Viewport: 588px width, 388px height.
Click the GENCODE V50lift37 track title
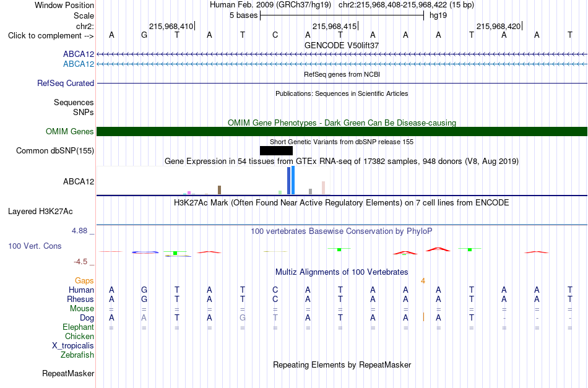(342, 45)
